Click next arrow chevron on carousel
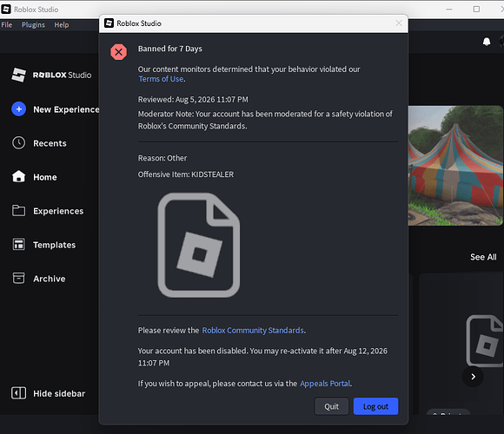504x434 pixels. (473, 377)
